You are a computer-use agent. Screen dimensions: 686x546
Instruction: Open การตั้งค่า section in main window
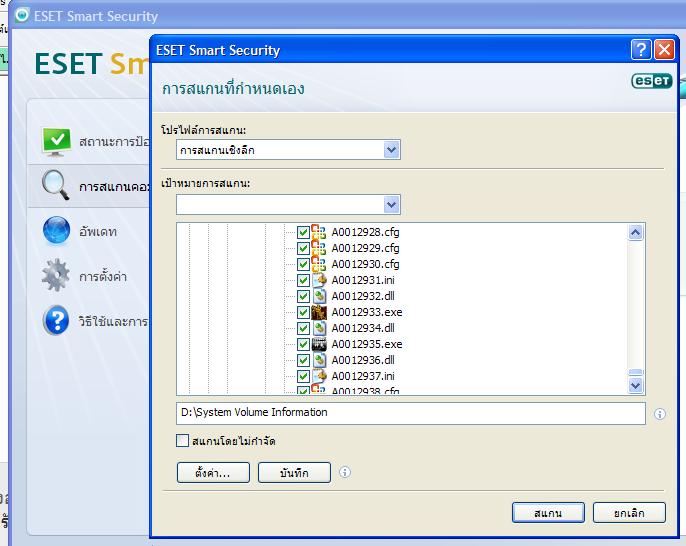[x=103, y=276]
